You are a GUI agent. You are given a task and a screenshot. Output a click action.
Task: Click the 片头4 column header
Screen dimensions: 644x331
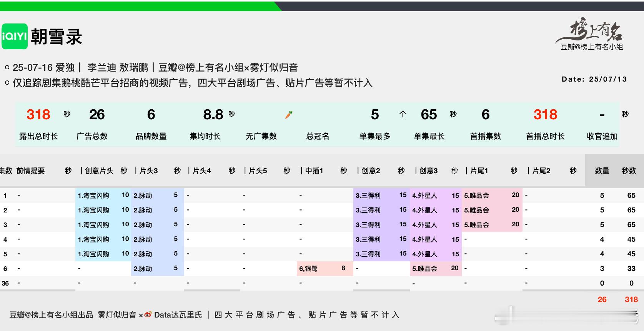tap(202, 171)
